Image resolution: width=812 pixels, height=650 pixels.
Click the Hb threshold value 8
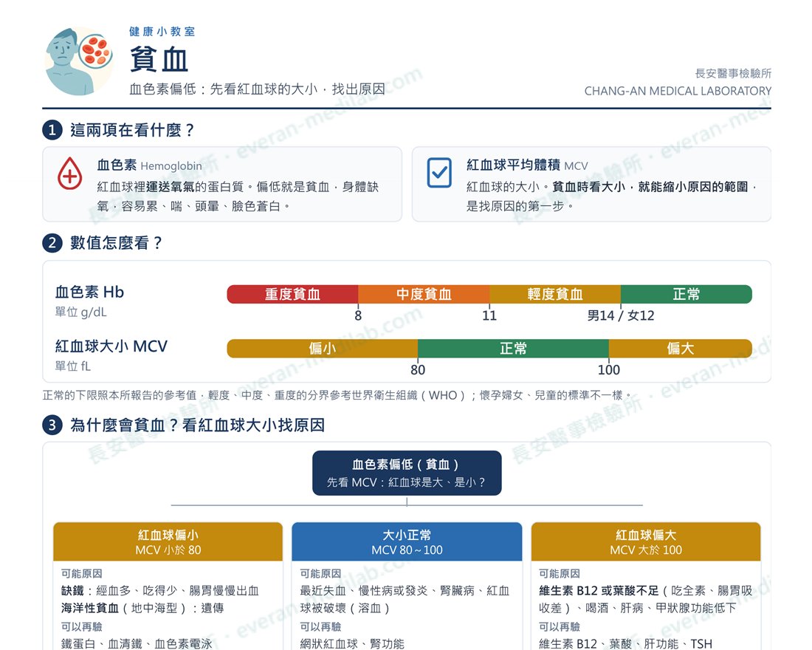tap(358, 315)
